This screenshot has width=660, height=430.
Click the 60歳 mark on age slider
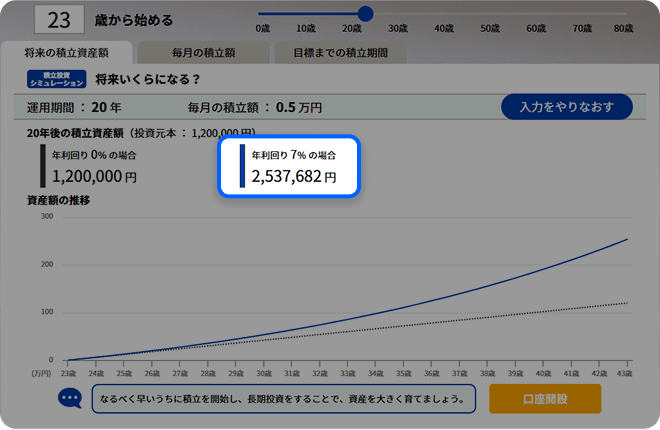click(x=536, y=28)
